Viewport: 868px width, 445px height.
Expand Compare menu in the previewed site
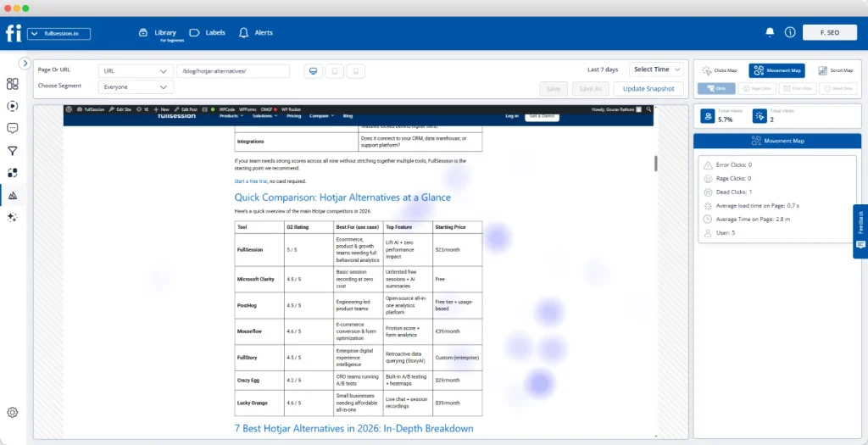(x=321, y=116)
